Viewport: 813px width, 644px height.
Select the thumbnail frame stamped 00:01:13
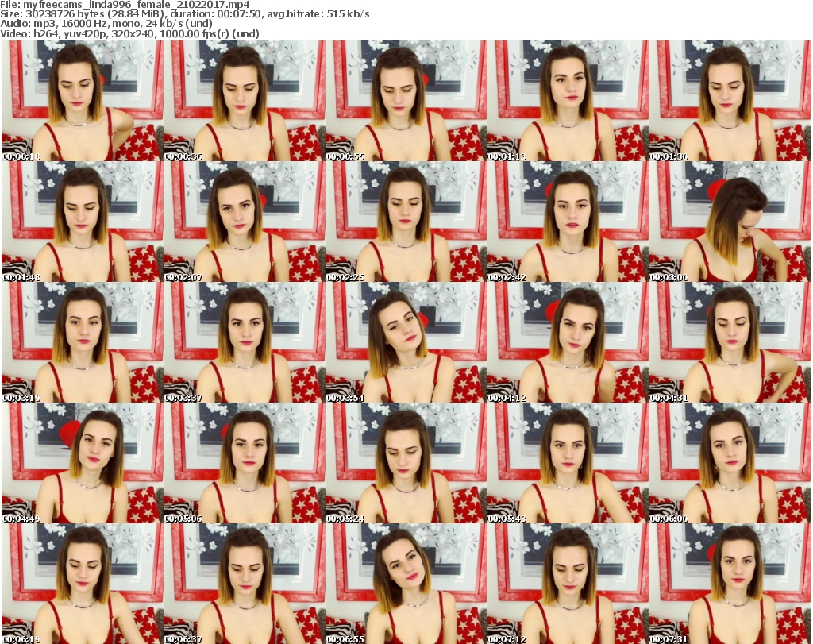click(568, 101)
